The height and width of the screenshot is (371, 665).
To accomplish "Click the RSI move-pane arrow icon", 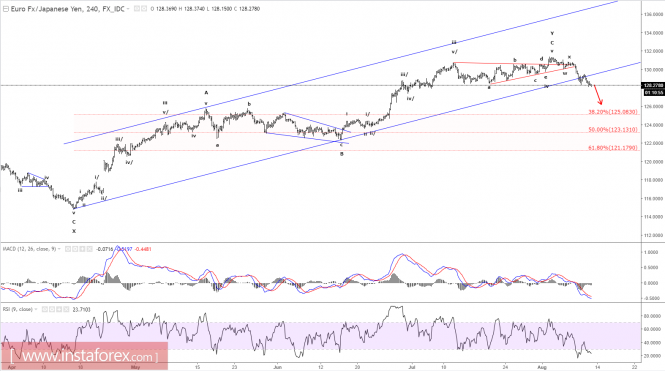I will [59, 310].
